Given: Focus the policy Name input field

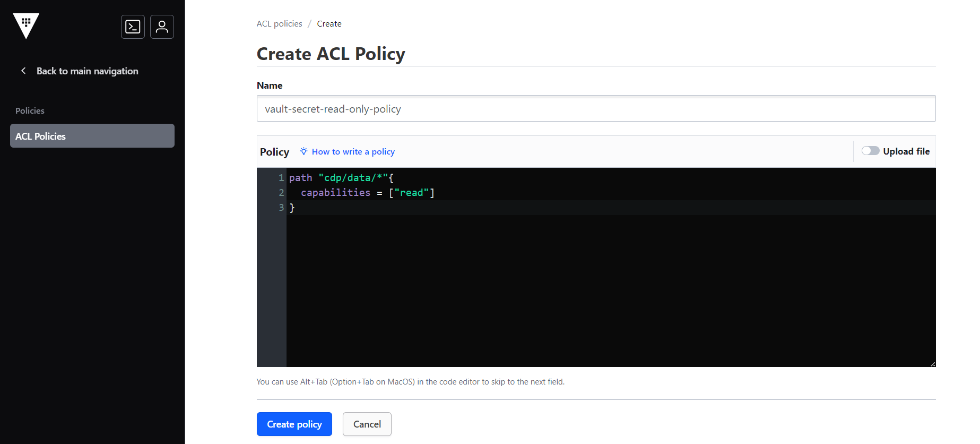Looking at the screenshot, I should tap(595, 109).
